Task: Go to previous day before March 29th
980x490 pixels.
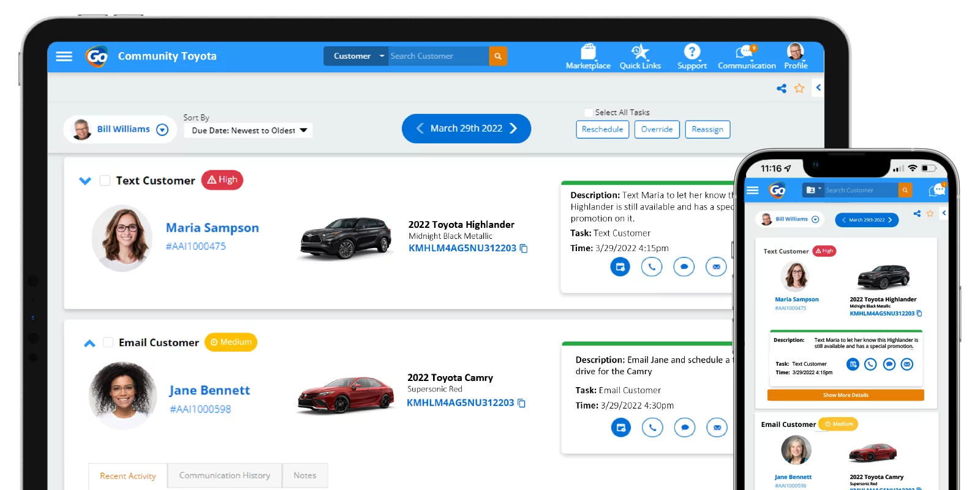Action: [420, 128]
